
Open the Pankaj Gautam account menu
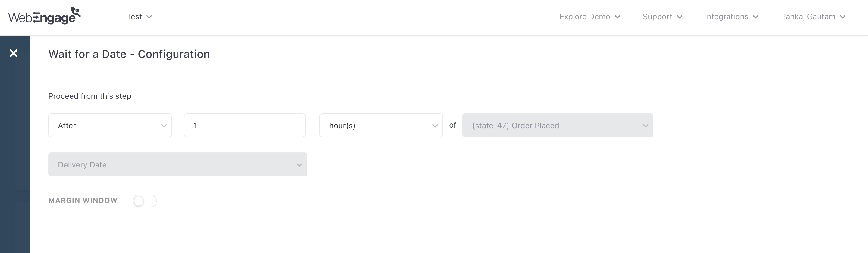808,17
